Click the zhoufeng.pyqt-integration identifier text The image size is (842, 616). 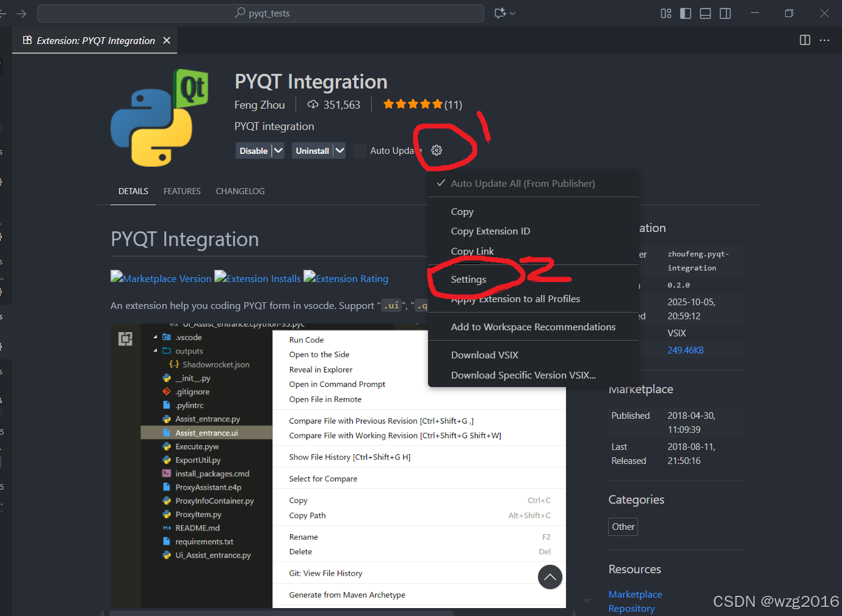pyautogui.click(x=698, y=261)
